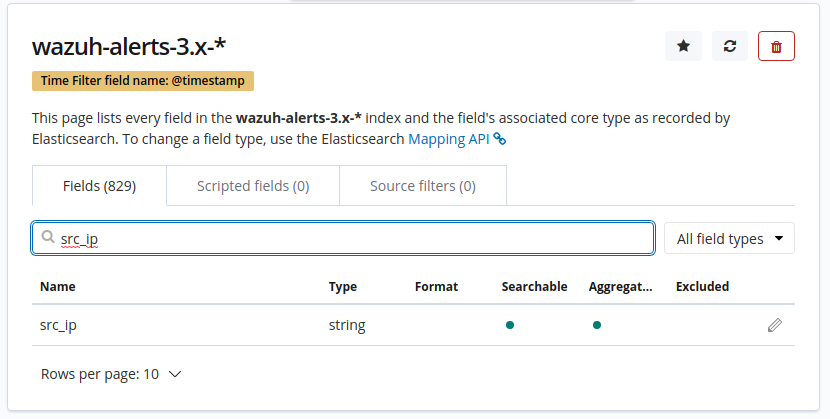The image size is (830, 419).
Task: Select the string type cell
Action: tap(347, 325)
